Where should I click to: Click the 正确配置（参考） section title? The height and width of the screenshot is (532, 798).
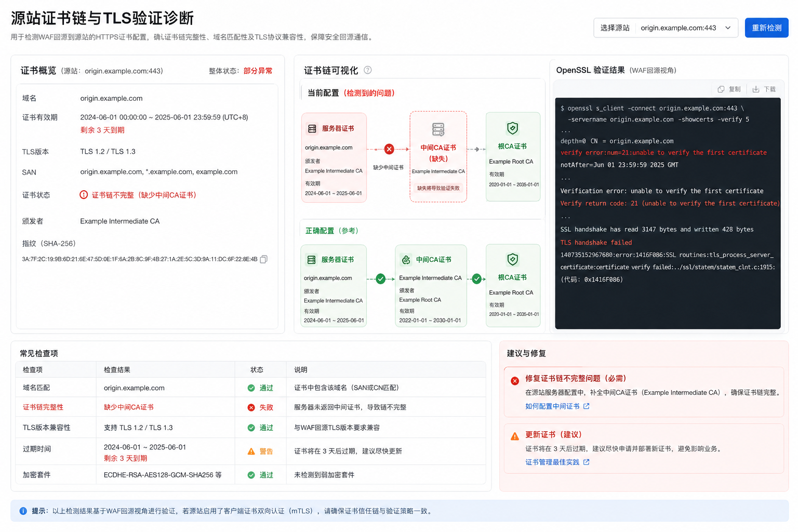(x=332, y=231)
